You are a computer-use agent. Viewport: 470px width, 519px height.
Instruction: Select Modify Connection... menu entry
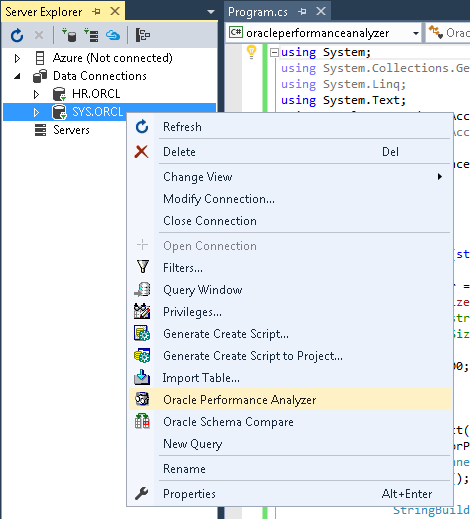[290, 199]
